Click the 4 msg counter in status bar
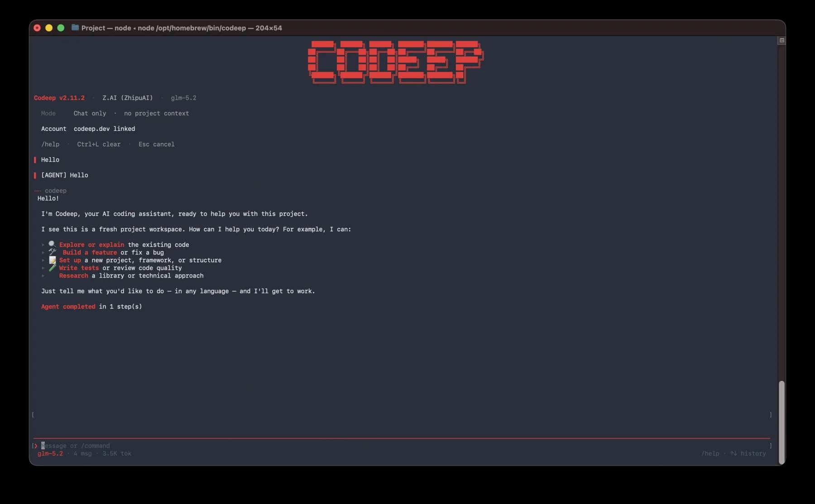Screen dimensions: 815x504 (x=82, y=453)
